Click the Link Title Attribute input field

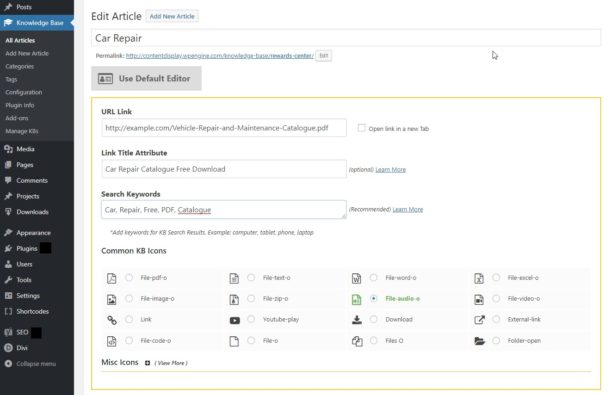[x=224, y=169]
